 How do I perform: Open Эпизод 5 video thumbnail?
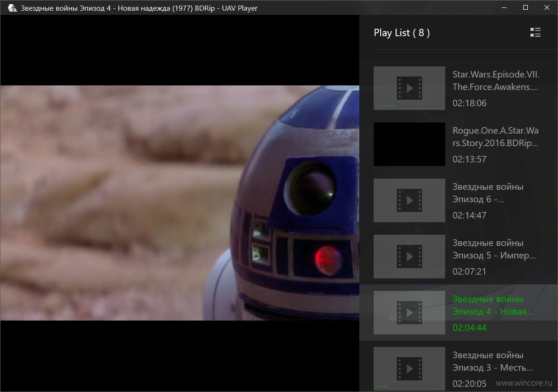click(409, 257)
